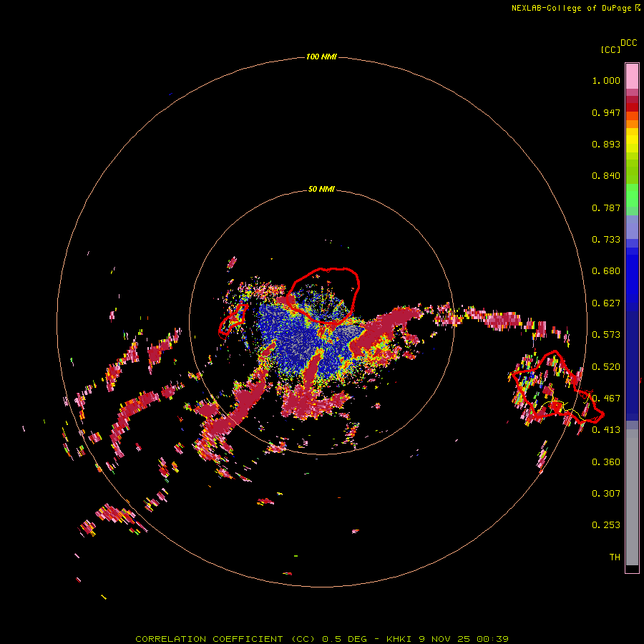
Task: Click the [CC] units label
Action: 610,49
